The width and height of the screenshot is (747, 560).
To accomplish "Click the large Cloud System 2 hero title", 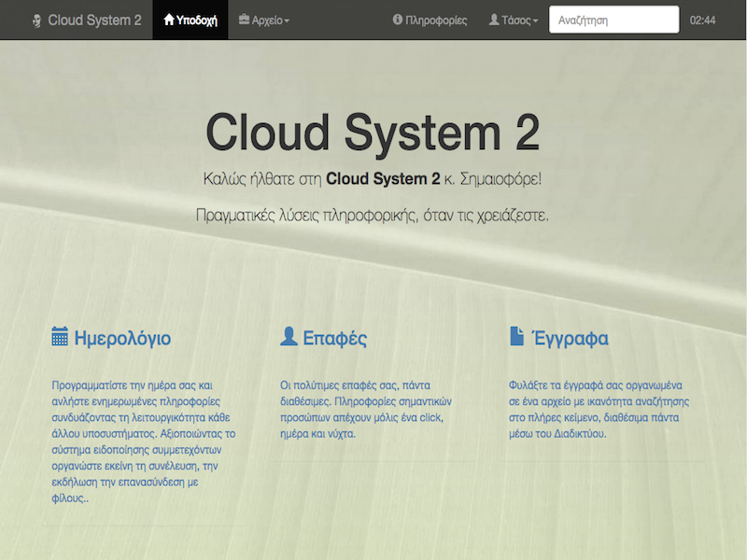I will [373, 133].
